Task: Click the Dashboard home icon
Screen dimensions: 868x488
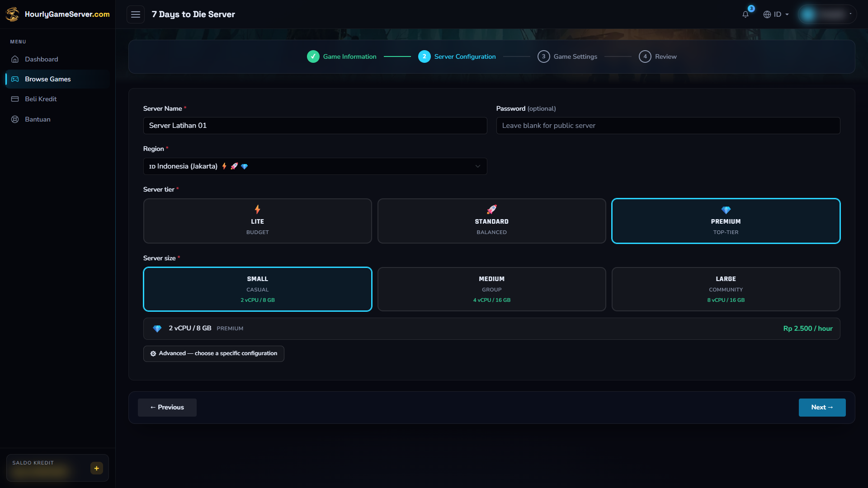Action: (15, 59)
